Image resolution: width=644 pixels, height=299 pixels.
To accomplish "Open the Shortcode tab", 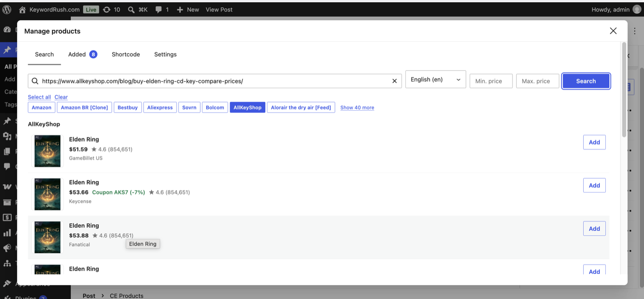I will tap(126, 54).
